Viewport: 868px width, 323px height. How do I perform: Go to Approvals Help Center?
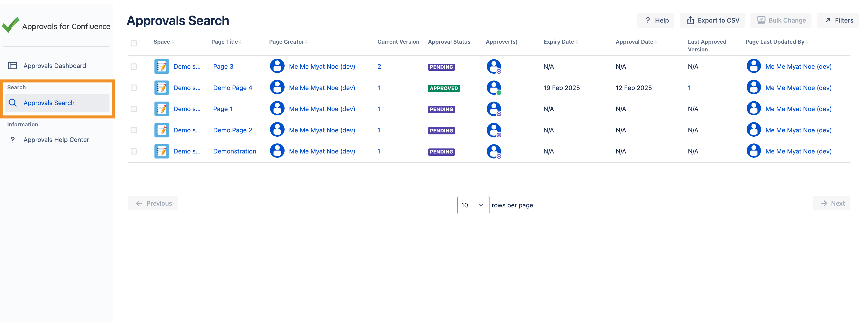(56, 140)
